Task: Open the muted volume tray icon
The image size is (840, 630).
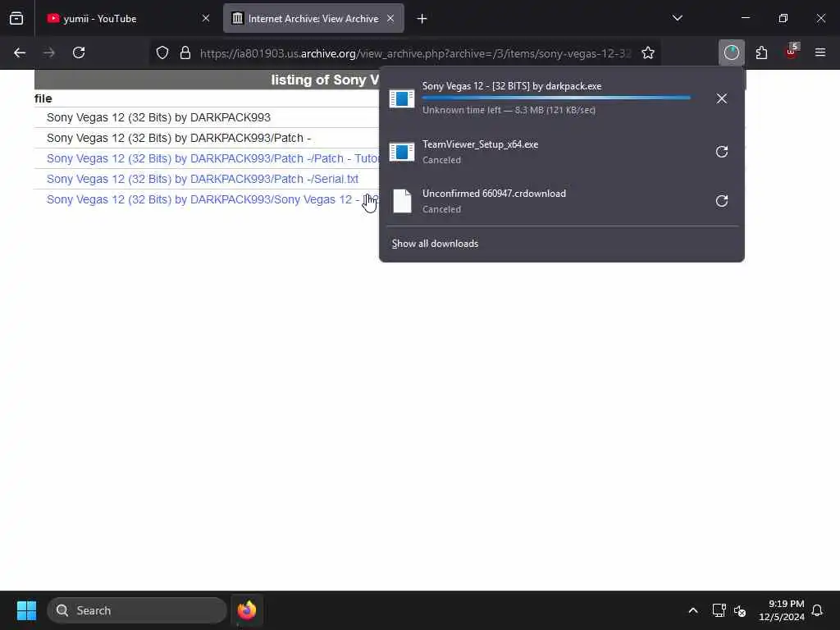Action: pos(741,610)
